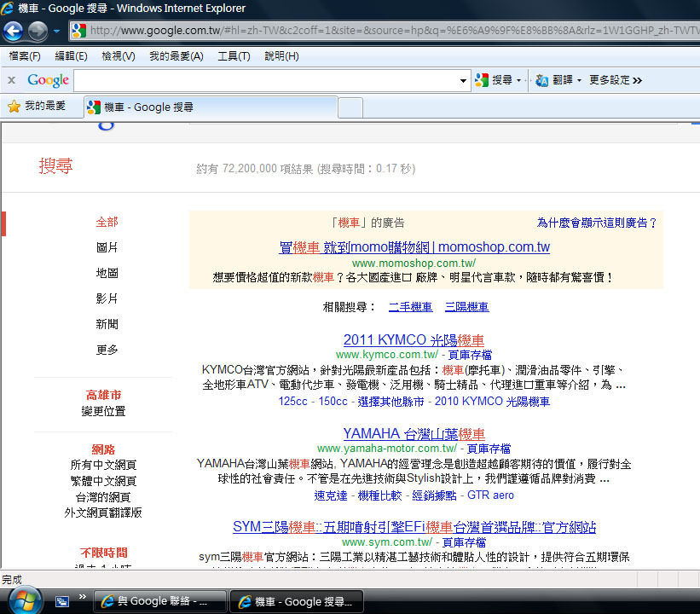Switch to 與 Google 聯絡 taskbar window
This screenshot has width=700, height=614.
(x=160, y=601)
